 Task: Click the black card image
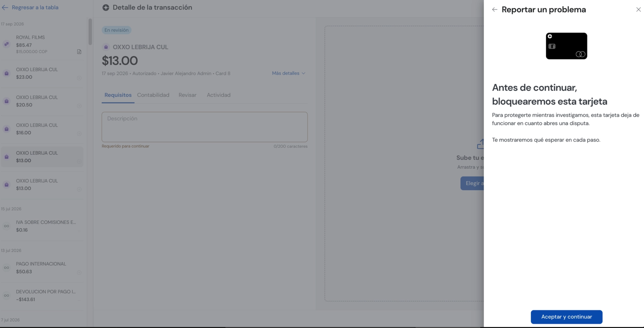click(566, 46)
